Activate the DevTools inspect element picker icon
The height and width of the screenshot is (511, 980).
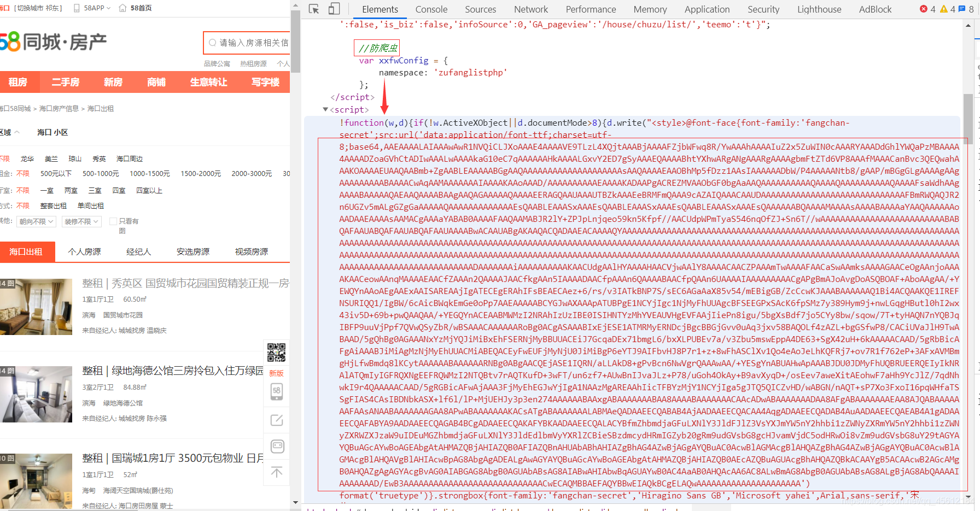[x=314, y=9]
